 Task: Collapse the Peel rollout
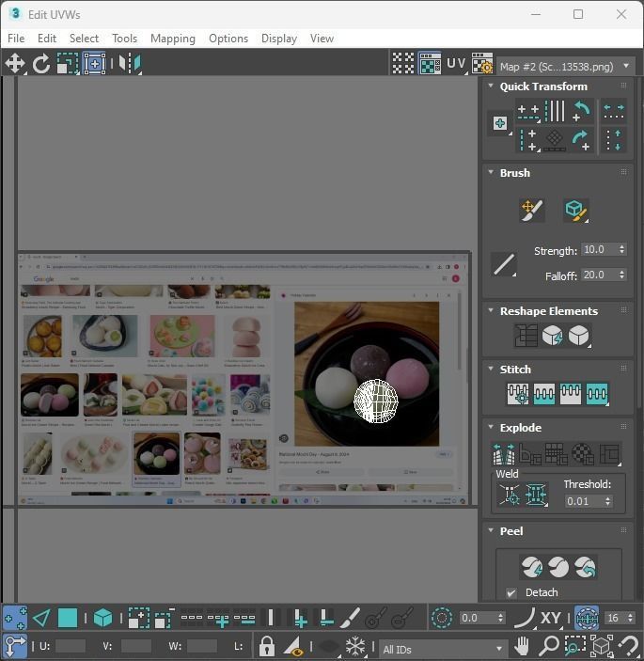click(x=491, y=530)
